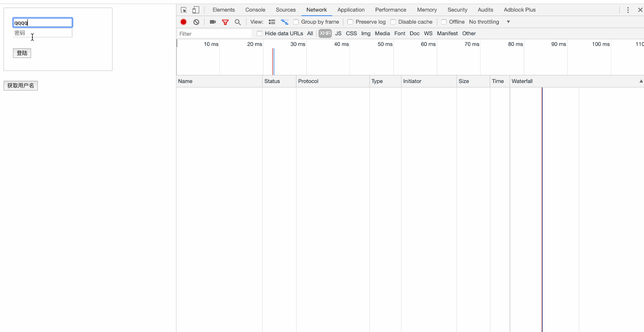Filter requests by JS type

[338, 33]
